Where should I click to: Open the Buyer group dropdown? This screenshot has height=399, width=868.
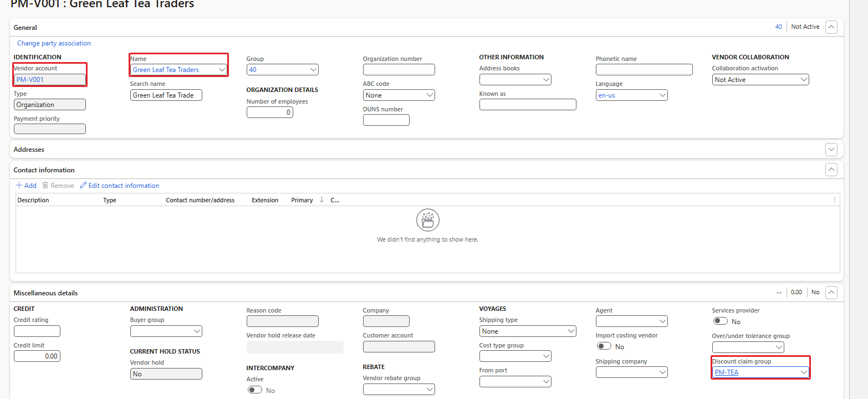pyautogui.click(x=197, y=331)
